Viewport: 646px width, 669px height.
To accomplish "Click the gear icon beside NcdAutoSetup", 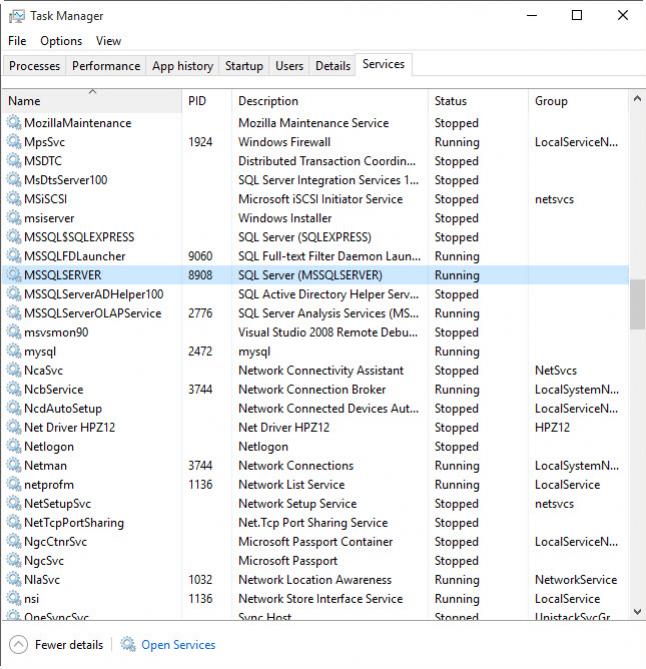I will [14, 408].
